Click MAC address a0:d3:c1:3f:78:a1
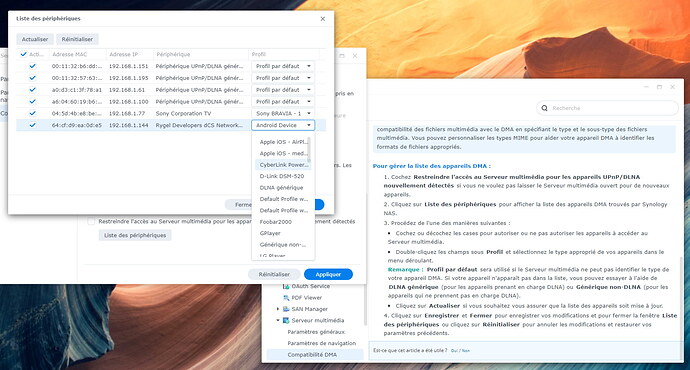 point(77,90)
